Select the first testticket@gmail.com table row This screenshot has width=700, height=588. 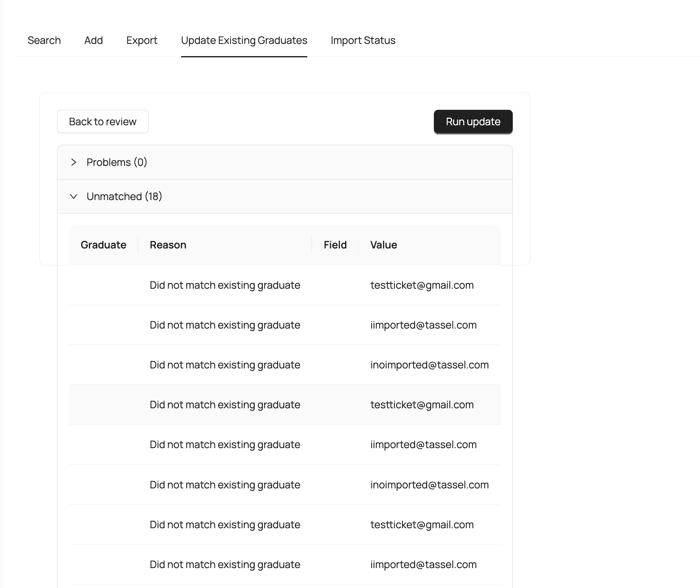pyautogui.click(x=284, y=285)
